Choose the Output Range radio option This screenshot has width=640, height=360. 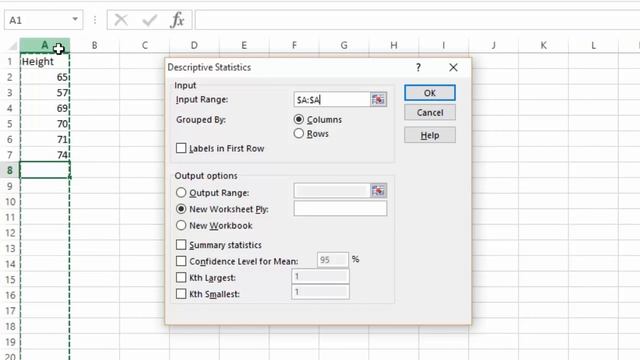pos(181,193)
